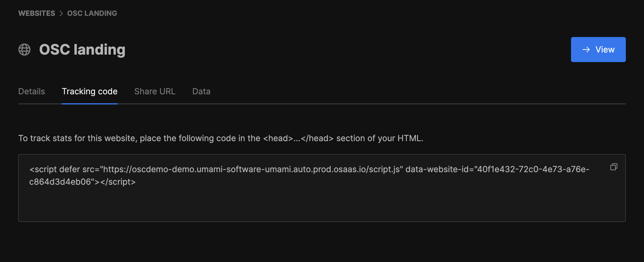
Task: Click the data-website-id value in the code
Action: 309,175
